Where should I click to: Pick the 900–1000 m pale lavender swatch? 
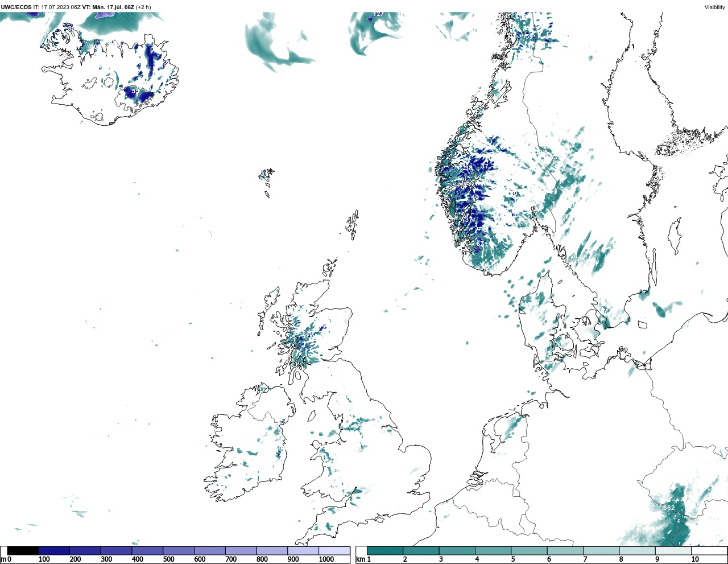tap(303, 550)
